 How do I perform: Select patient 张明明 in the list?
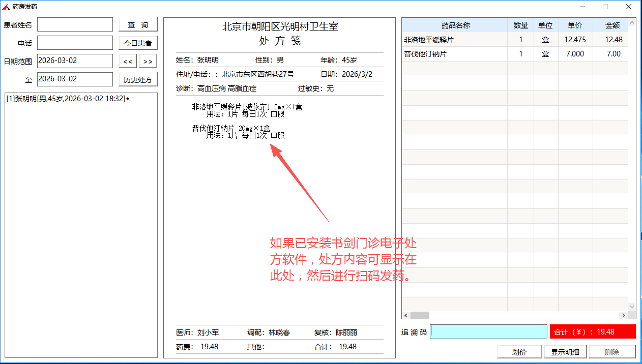[x=66, y=99]
